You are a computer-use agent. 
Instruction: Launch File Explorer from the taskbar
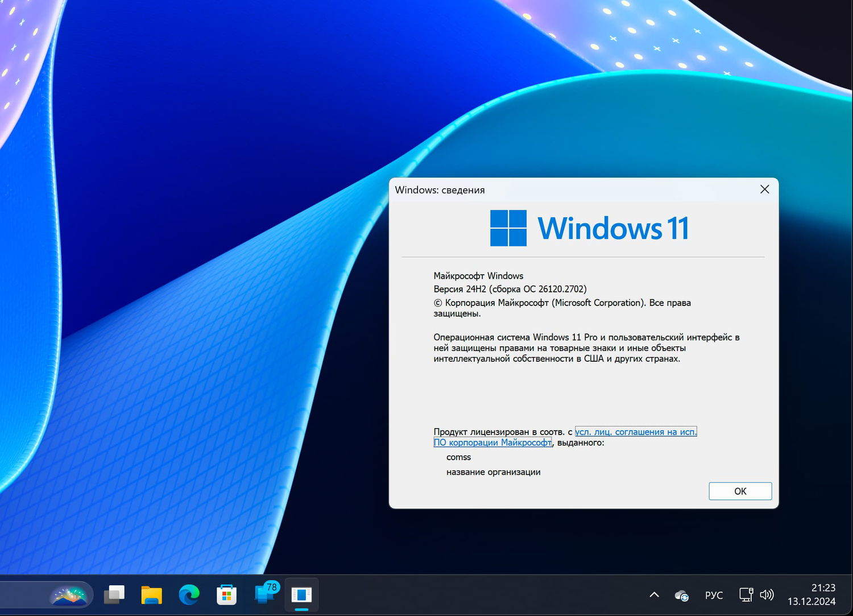[151, 594]
